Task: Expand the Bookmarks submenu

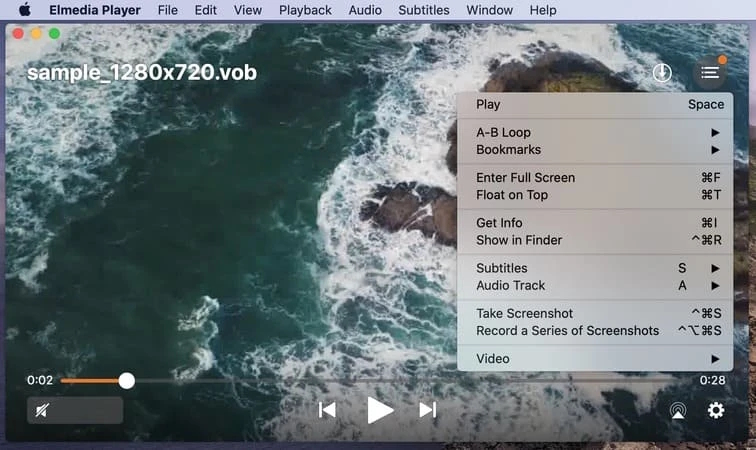Action: pyautogui.click(x=595, y=150)
